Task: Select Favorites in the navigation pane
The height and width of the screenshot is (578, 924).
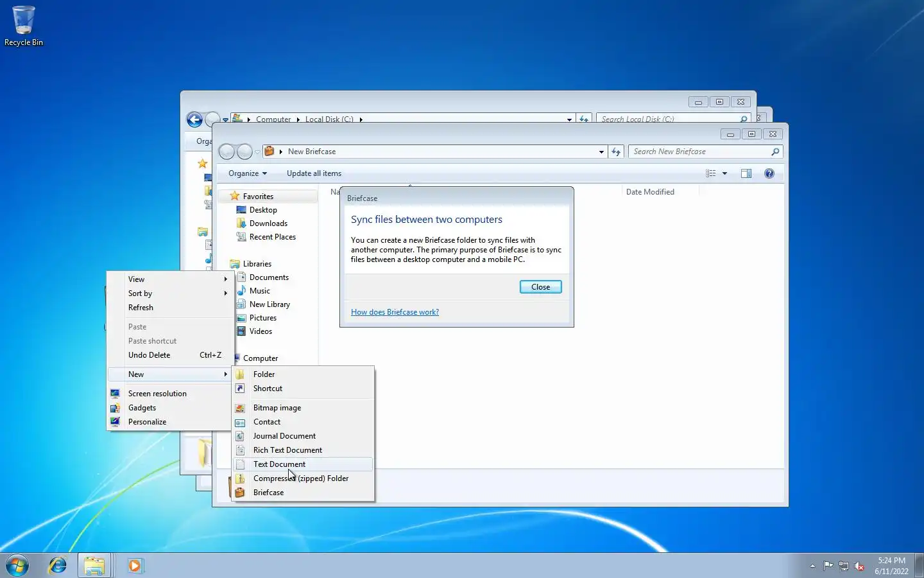Action: pyautogui.click(x=258, y=197)
